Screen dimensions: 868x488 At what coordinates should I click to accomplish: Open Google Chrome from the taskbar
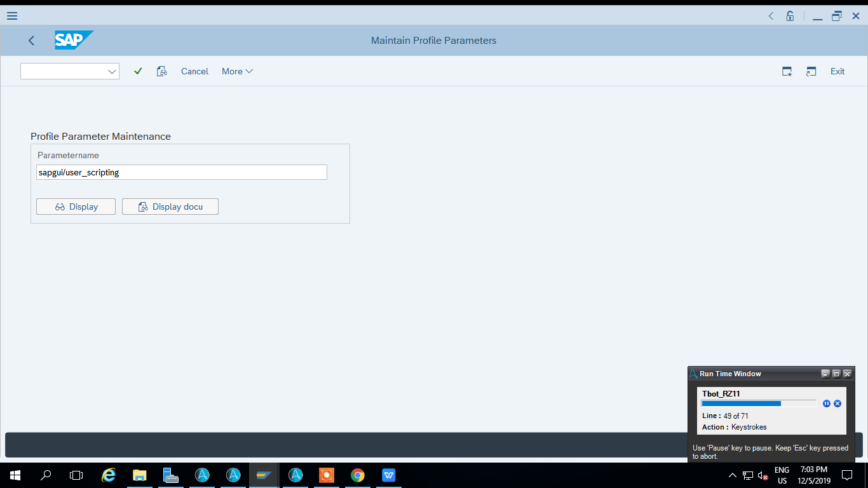[358, 475]
